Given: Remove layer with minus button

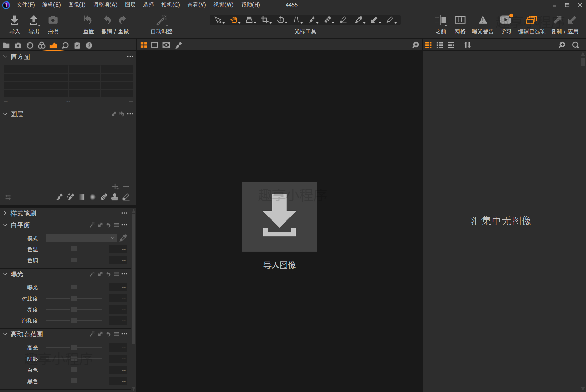Looking at the screenshot, I should (x=126, y=187).
